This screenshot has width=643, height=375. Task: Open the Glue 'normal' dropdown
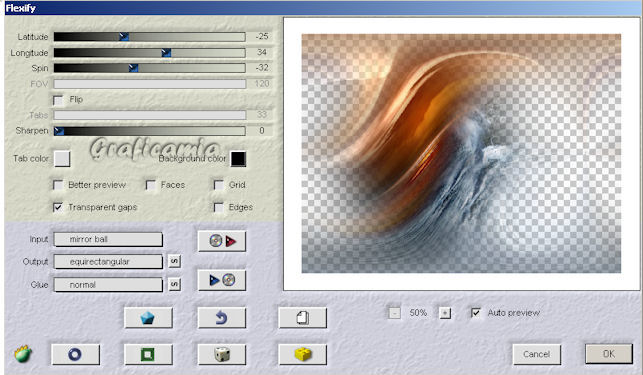pyautogui.click(x=108, y=285)
